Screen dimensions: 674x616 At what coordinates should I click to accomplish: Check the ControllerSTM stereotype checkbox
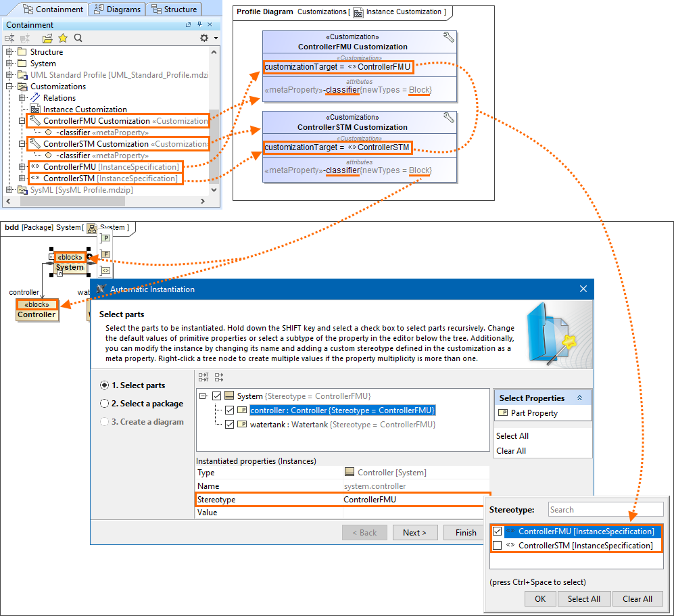498,546
